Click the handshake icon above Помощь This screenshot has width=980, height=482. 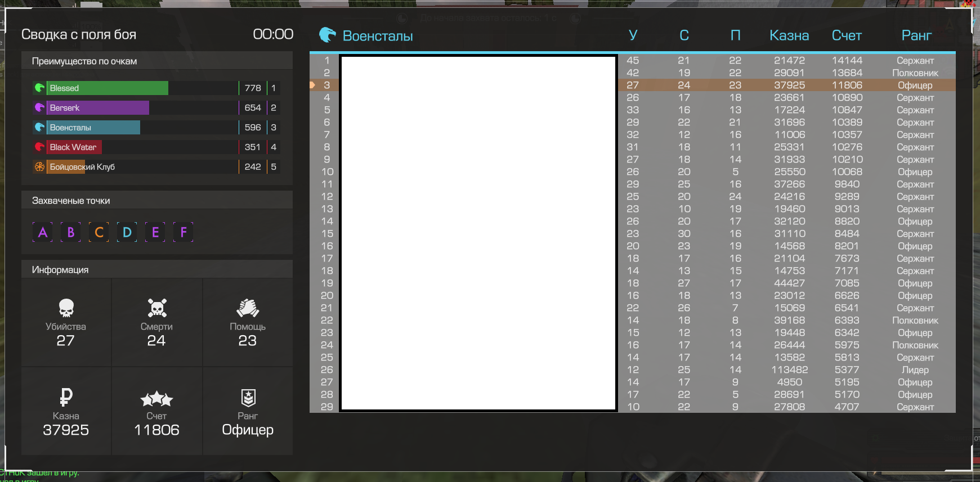tap(248, 308)
